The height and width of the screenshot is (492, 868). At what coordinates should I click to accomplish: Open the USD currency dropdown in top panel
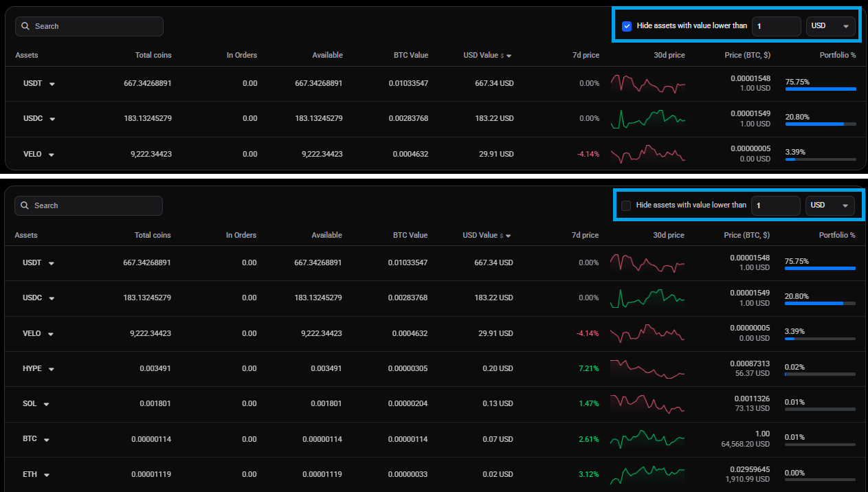(831, 26)
